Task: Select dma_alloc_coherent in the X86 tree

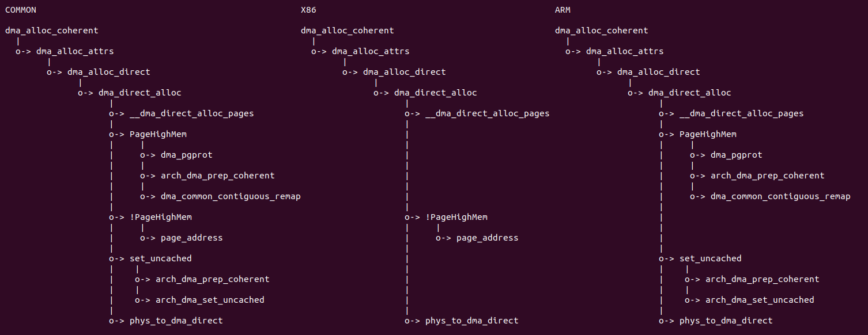Action: tap(347, 31)
